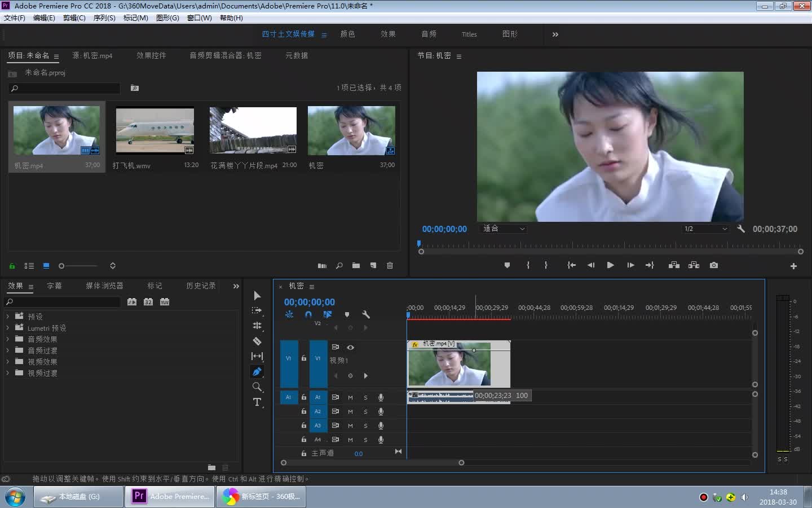Screen dimensions: 812x508
Task: Select the 打飞机.wmv thumbnail in the Project panel
Action: 155,130
